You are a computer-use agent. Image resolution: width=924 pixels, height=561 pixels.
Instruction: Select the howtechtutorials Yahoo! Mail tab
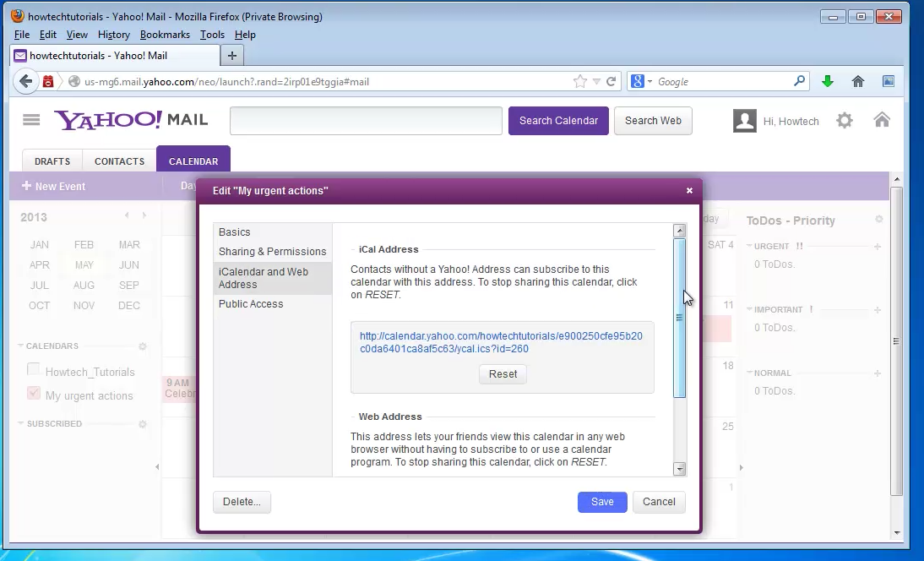[x=116, y=56]
